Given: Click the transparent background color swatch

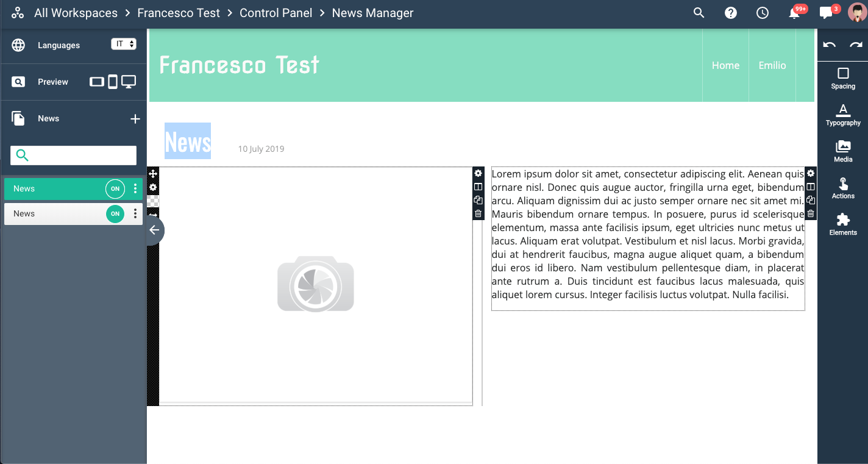Looking at the screenshot, I should coord(153,201).
